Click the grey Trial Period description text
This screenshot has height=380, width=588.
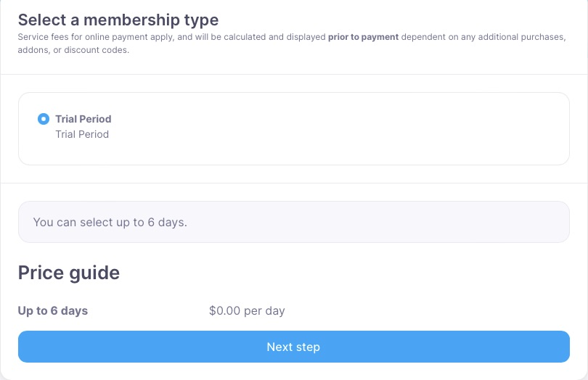point(82,134)
